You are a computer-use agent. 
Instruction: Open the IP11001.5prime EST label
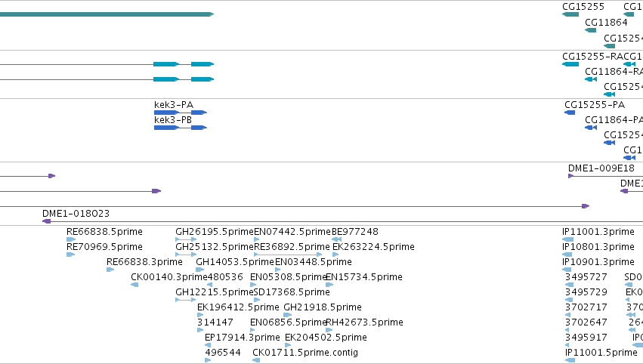coord(601,353)
